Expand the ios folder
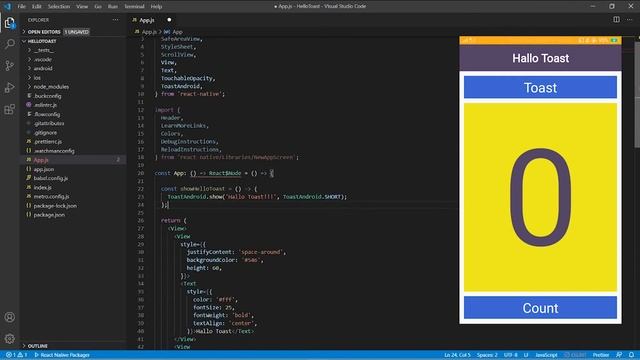The width and height of the screenshot is (640, 360). 37,78
